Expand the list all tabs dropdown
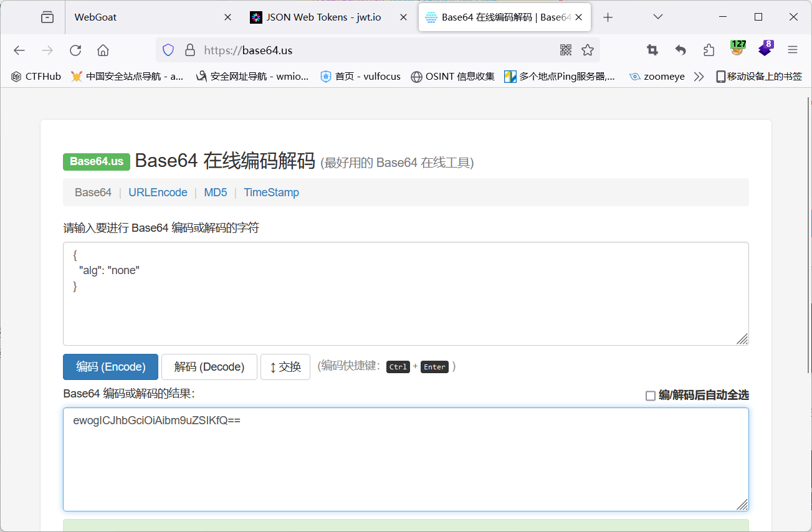 pos(658,17)
